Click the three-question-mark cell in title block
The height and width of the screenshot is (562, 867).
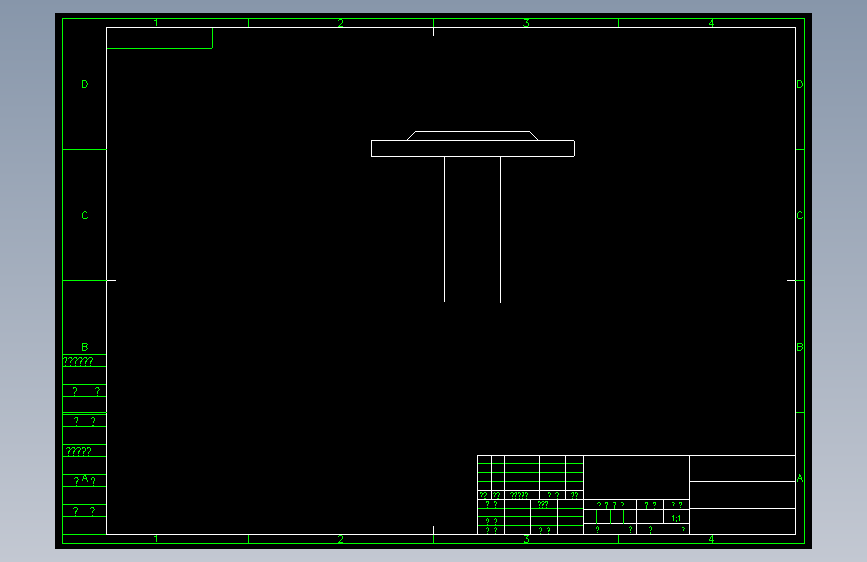point(543,504)
